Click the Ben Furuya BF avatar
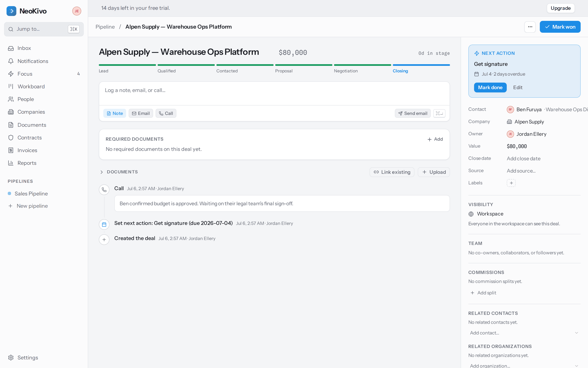The width and height of the screenshot is (588, 368). tap(510, 110)
